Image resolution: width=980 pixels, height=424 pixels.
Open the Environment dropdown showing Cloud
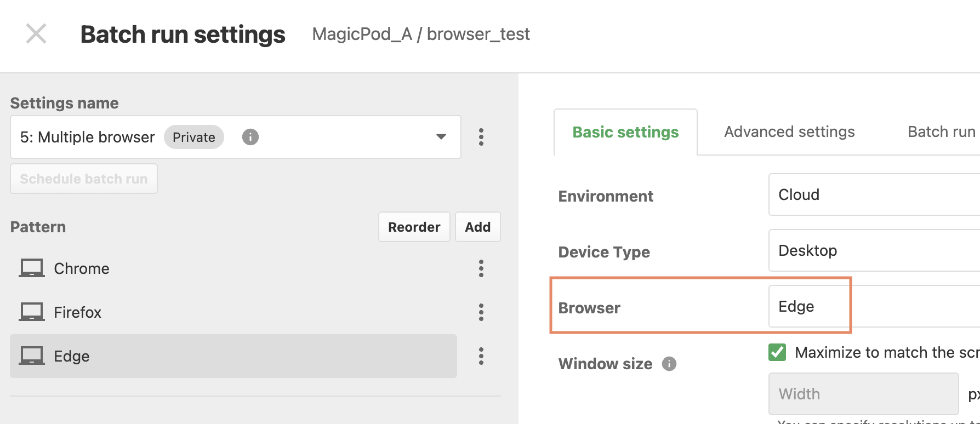click(874, 194)
